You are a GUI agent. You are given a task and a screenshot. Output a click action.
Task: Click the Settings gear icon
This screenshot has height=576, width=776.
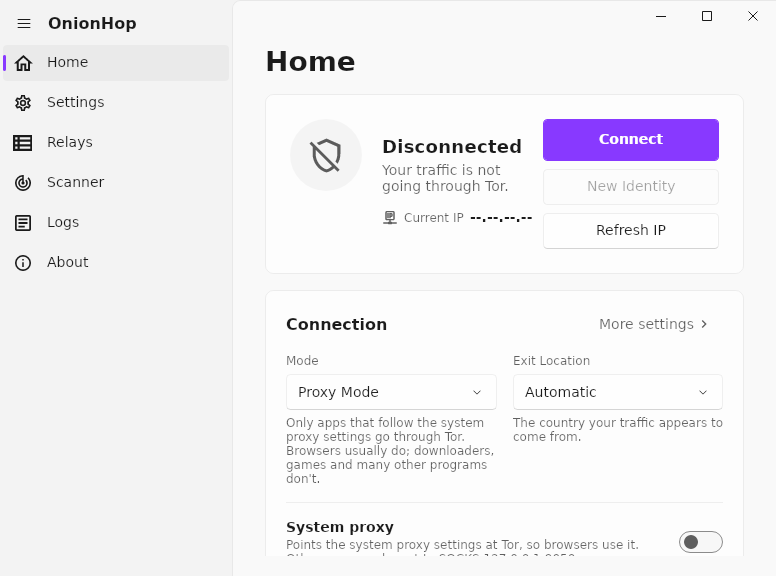23,102
